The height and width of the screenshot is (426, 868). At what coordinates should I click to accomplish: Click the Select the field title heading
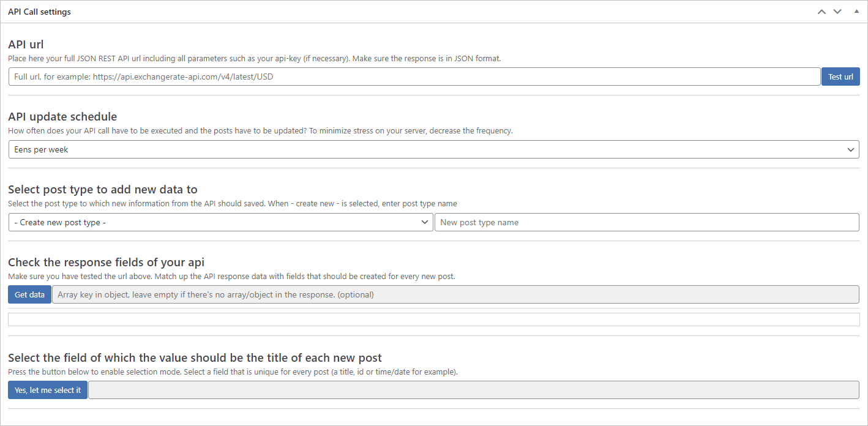tap(195, 357)
